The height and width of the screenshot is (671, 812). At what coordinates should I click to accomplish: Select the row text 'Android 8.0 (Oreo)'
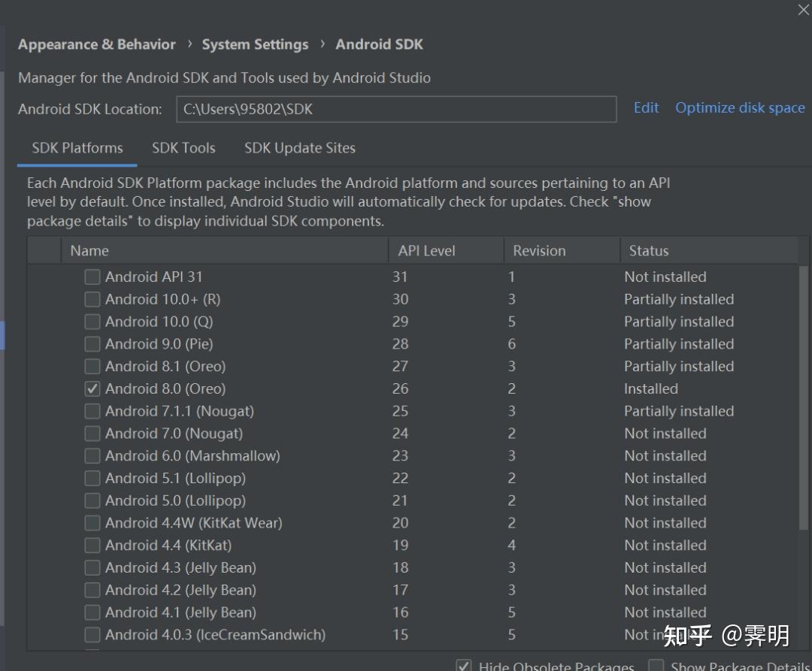(x=165, y=388)
